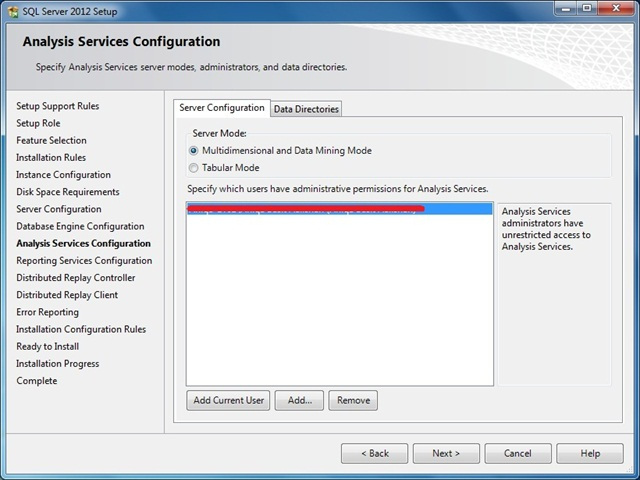Select the highlighted administrator entry in list
Screen dimensions: 640x480
(339, 209)
